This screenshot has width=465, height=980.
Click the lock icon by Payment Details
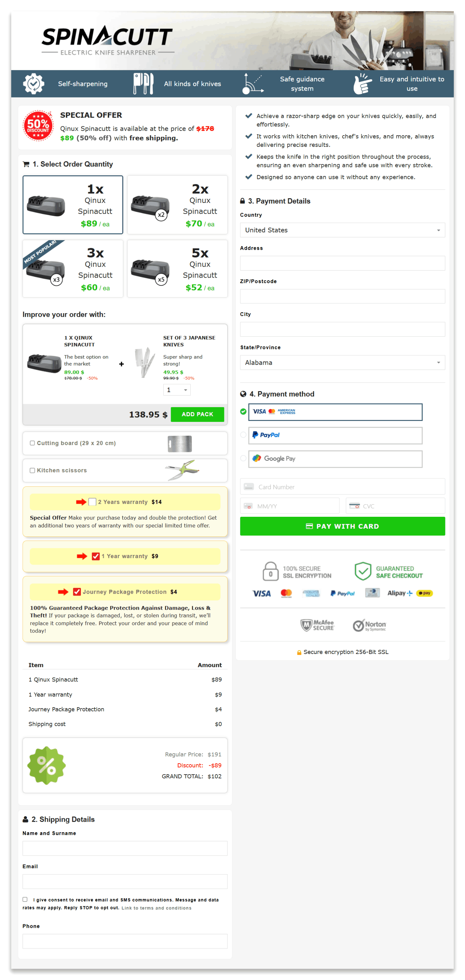(243, 201)
